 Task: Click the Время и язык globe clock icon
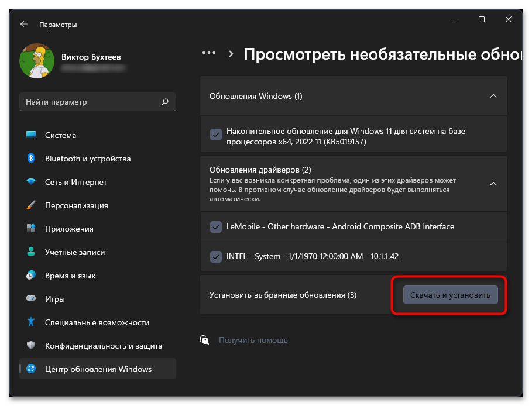(31, 275)
